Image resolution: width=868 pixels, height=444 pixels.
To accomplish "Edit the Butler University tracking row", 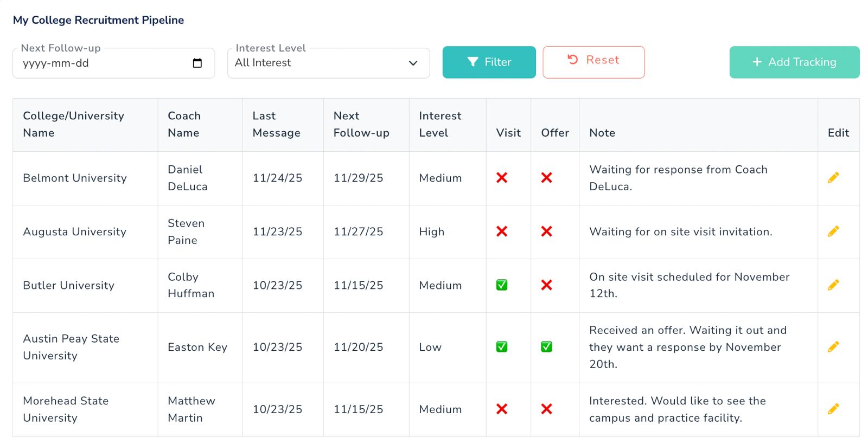I will click(x=833, y=285).
